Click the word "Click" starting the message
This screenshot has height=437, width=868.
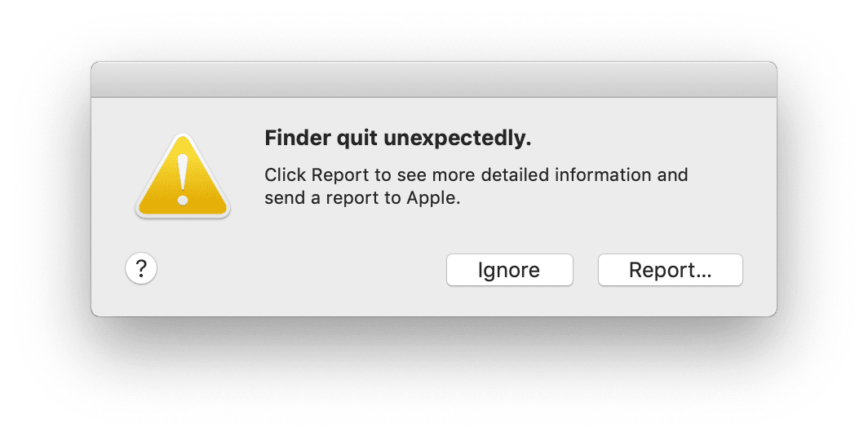coord(286,175)
